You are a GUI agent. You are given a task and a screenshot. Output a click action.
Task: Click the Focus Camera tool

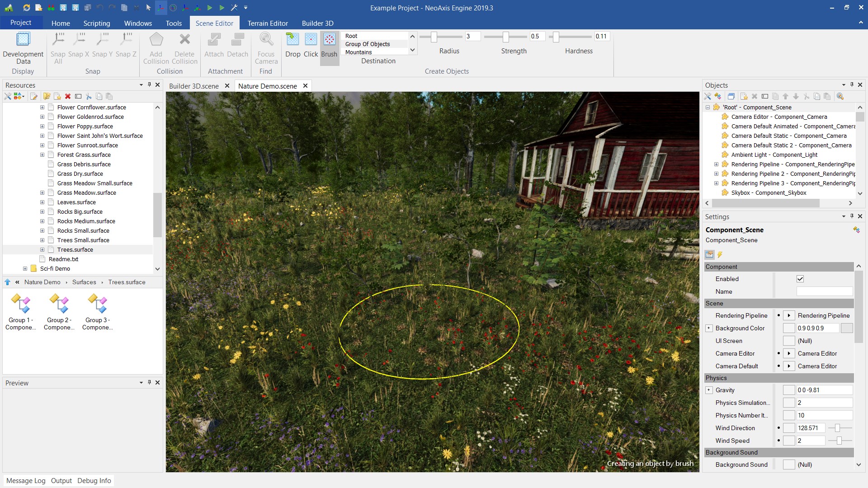(x=266, y=49)
